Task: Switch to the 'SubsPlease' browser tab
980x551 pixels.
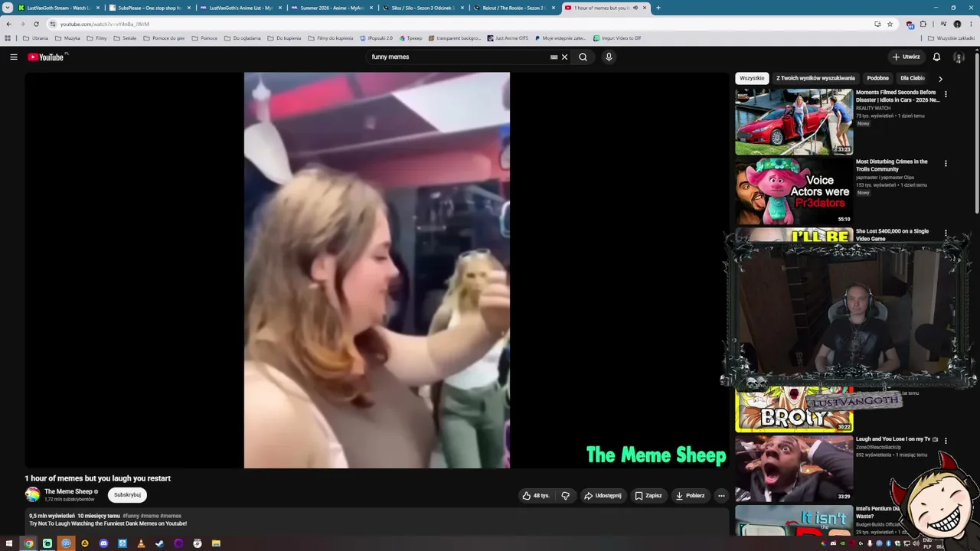Action: click(149, 8)
